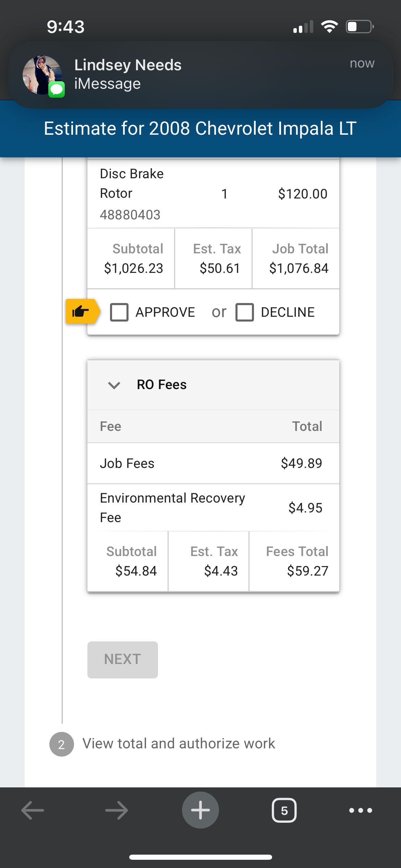401x868 pixels.
Task: Tap the Estimate for 2008 Chevrolet Impala header
Action: coord(200,129)
